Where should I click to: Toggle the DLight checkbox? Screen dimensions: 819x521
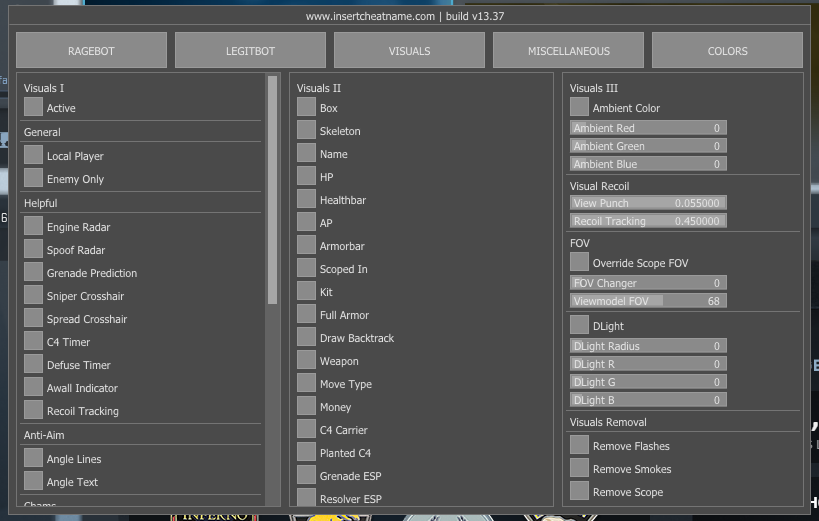pyautogui.click(x=580, y=325)
